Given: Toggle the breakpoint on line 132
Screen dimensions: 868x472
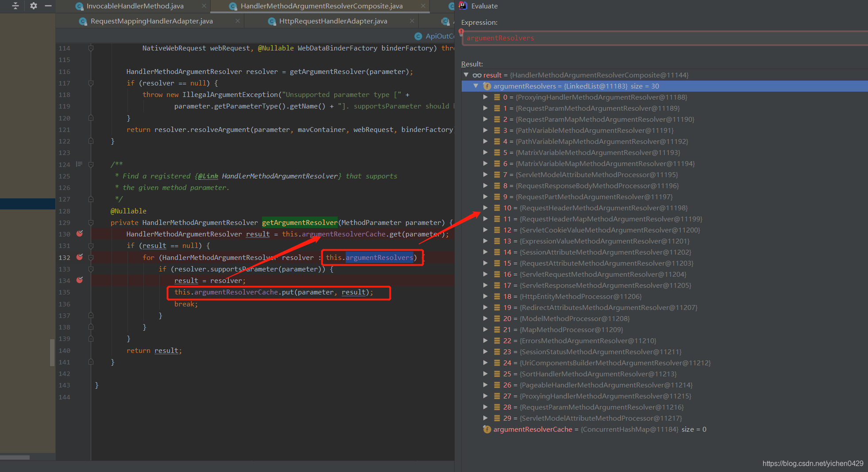Looking at the screenshot, I should tap(80, 257).
